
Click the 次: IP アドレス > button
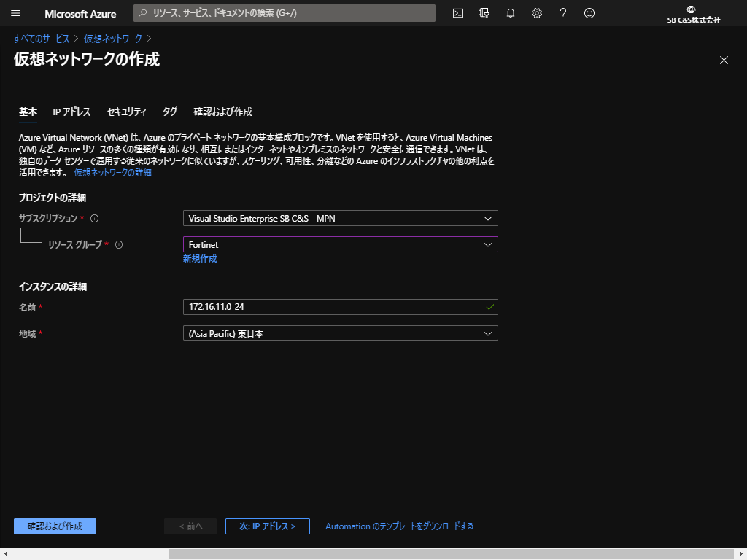pos(268,526)
